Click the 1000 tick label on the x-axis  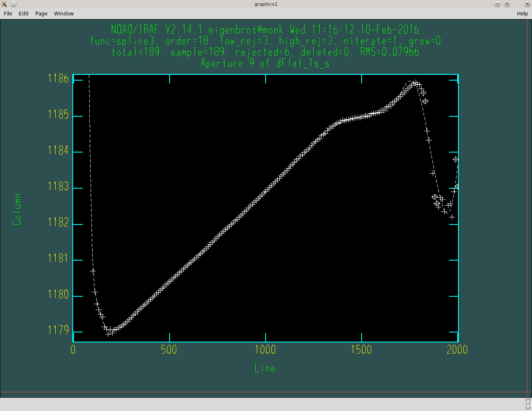click(265, 350)
